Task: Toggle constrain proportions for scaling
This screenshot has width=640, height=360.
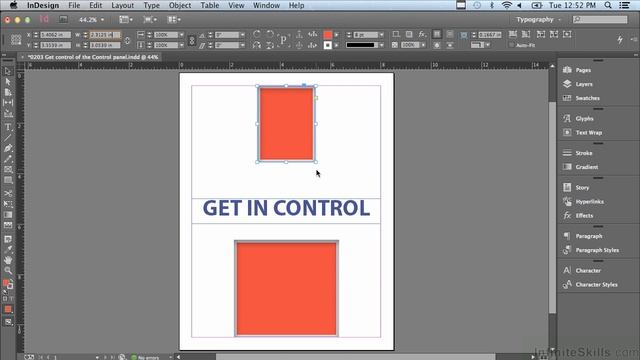Action: (192, 40)
